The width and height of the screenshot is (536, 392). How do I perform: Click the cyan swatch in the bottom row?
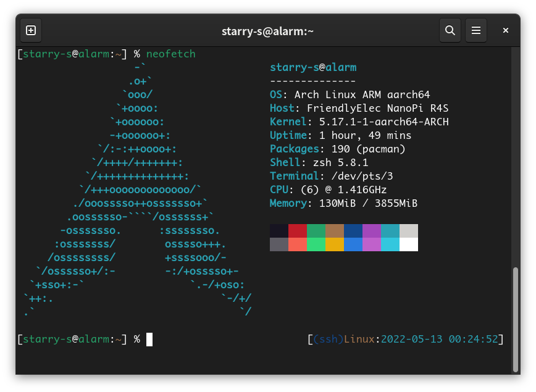click(390, 244)
